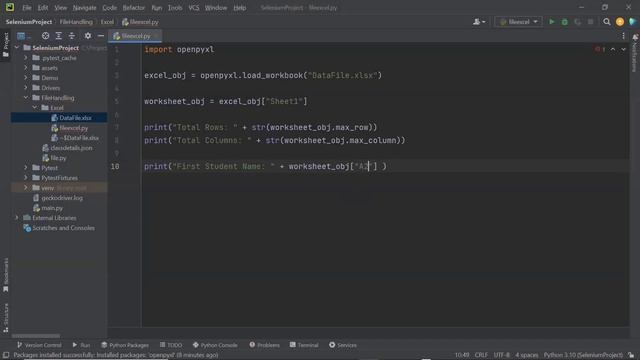This screenshot has height=360, width=640.
Task: Open the user account icon menu
Action: pyautogui.click(x=479, y=22)
